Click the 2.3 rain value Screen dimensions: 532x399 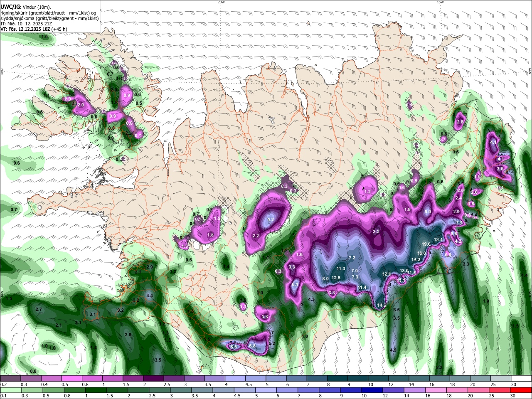tap(440, 367)
